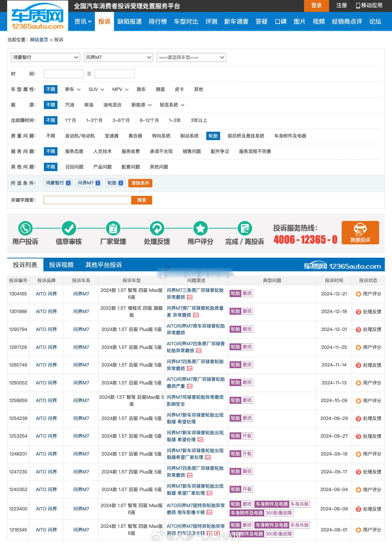Click the 完成/再投诉 document icon
392x545 pixels.
point(245,228)
